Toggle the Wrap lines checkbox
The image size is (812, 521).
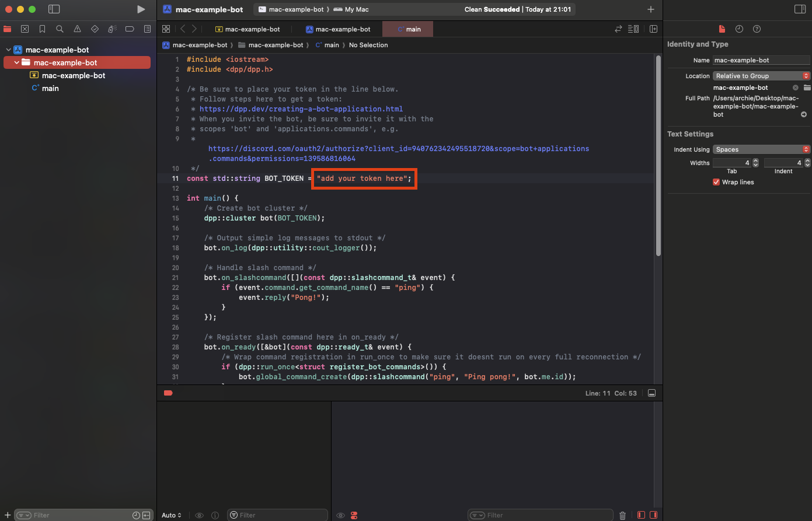[716, 182]
